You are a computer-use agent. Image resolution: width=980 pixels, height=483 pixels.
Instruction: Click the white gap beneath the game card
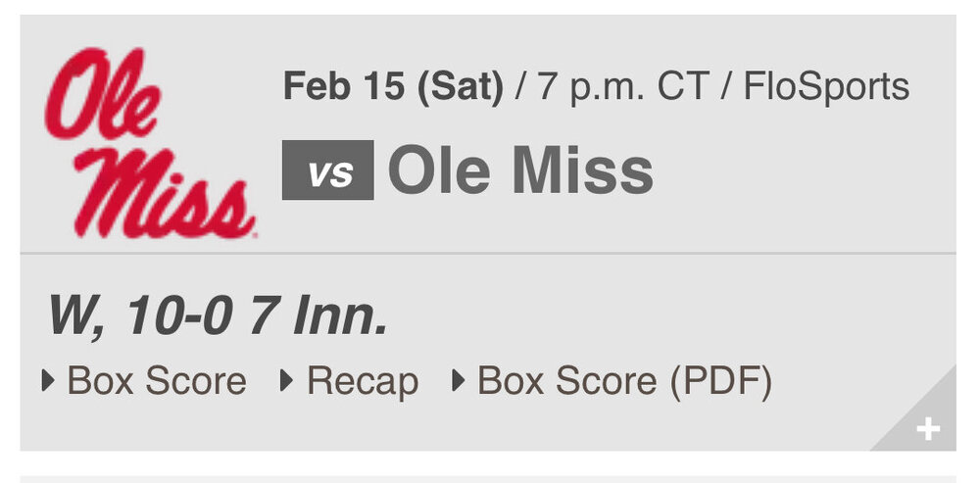tap(488, 463)
